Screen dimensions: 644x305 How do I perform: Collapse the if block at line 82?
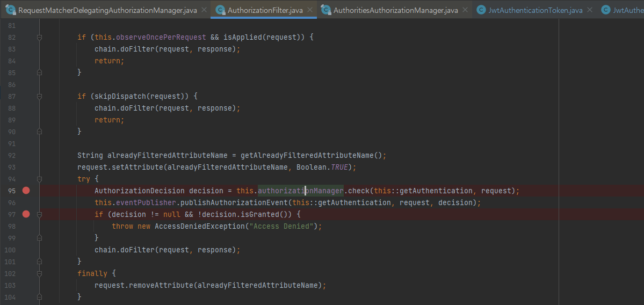(39, 38)
